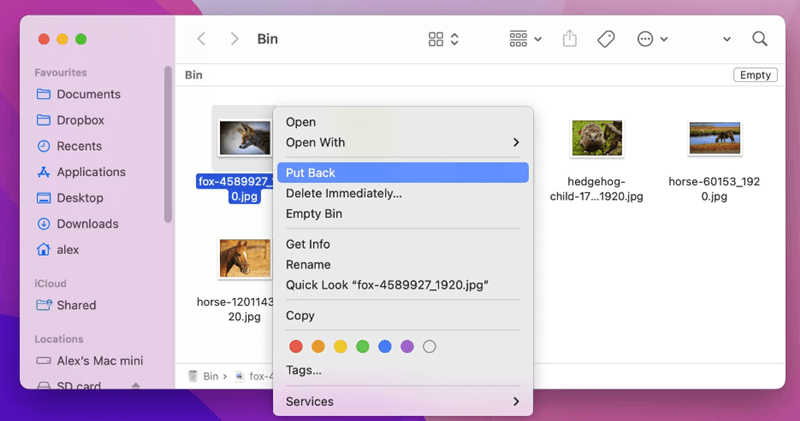The image size is (800, 421).
Task: Choose Put Back in context menu
Action: 403,172
